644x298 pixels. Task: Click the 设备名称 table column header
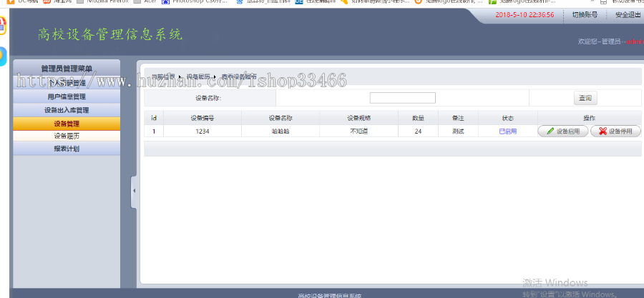280,118
